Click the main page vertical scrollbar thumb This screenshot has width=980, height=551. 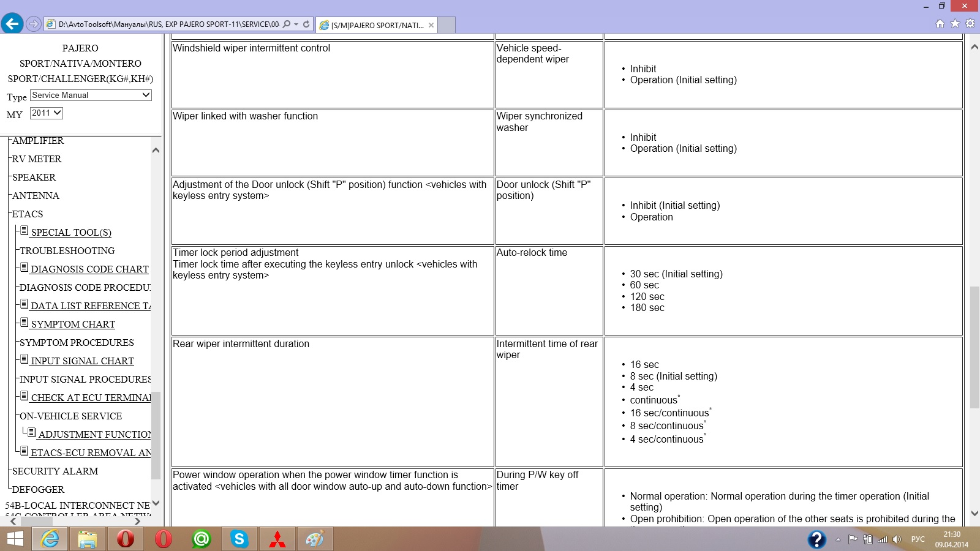tap(974, 347)
